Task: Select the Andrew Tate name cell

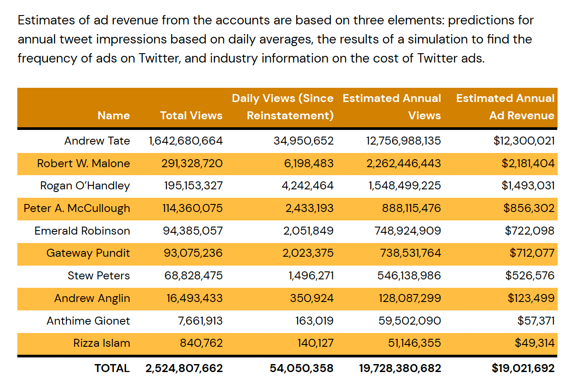Action: click(97, 141)
